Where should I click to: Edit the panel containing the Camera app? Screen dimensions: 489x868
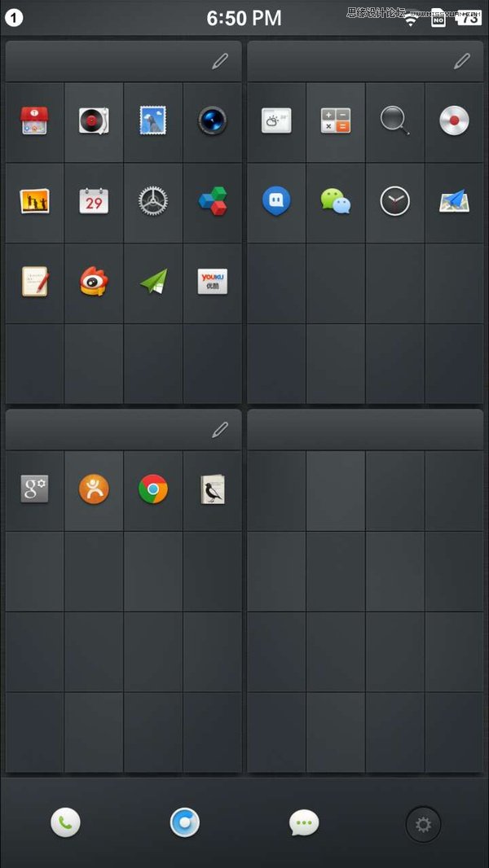(x=220, y=61)
